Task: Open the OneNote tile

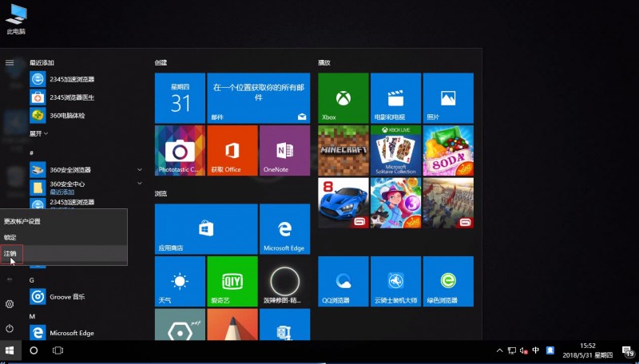Action: coord(284,151)
